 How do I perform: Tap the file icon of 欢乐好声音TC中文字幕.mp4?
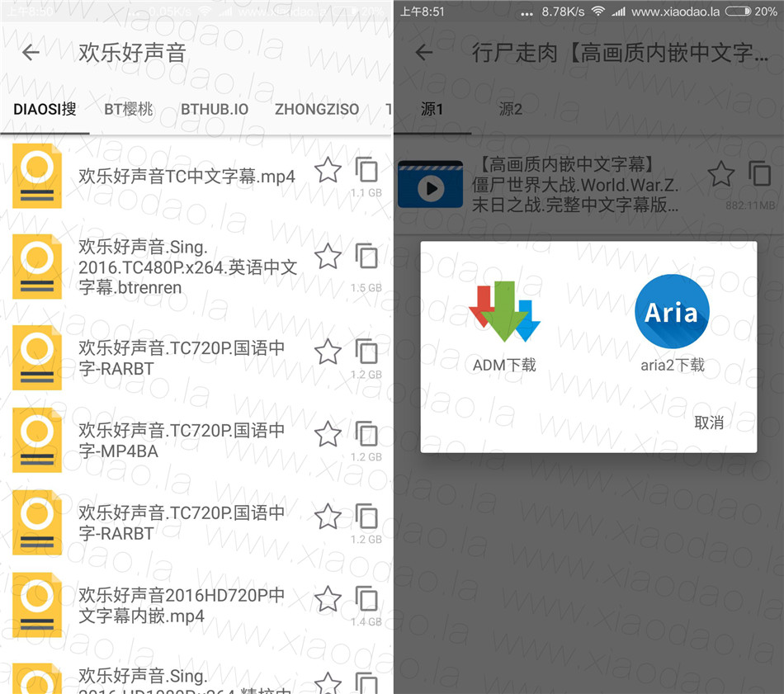(x=37, y=176)
